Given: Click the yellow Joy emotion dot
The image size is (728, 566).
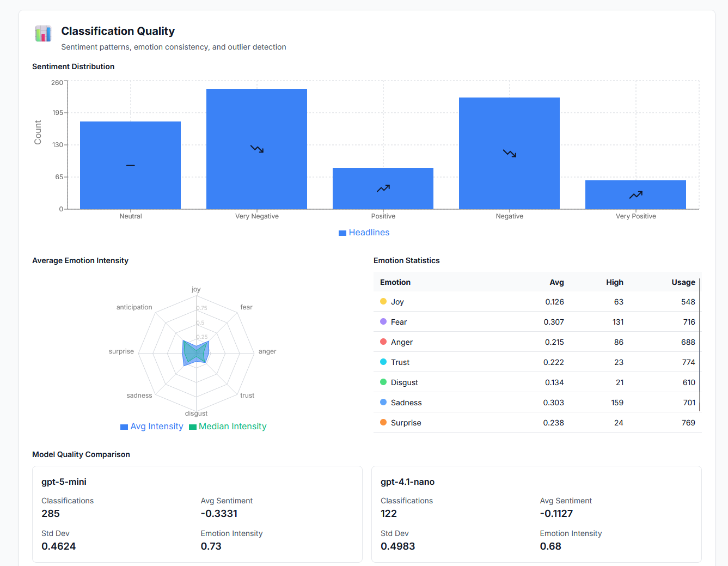Looking at the screenshot, I should [383, 301].
